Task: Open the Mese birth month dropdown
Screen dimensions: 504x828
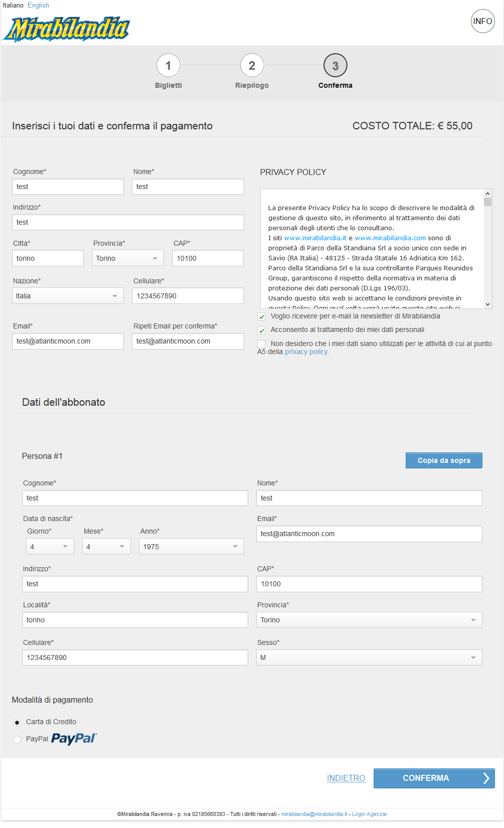Action: tap(106, 547)
